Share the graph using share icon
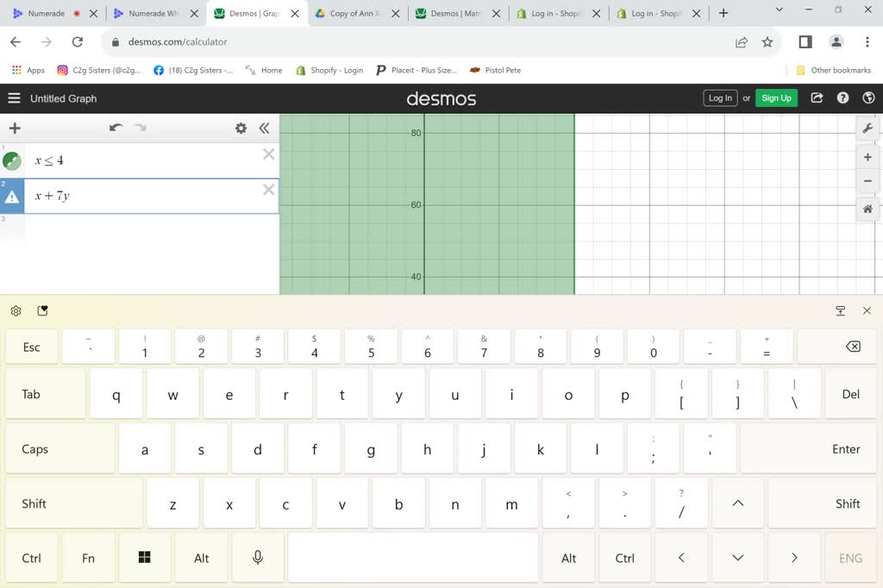883x588 pixels. [817, 98]
